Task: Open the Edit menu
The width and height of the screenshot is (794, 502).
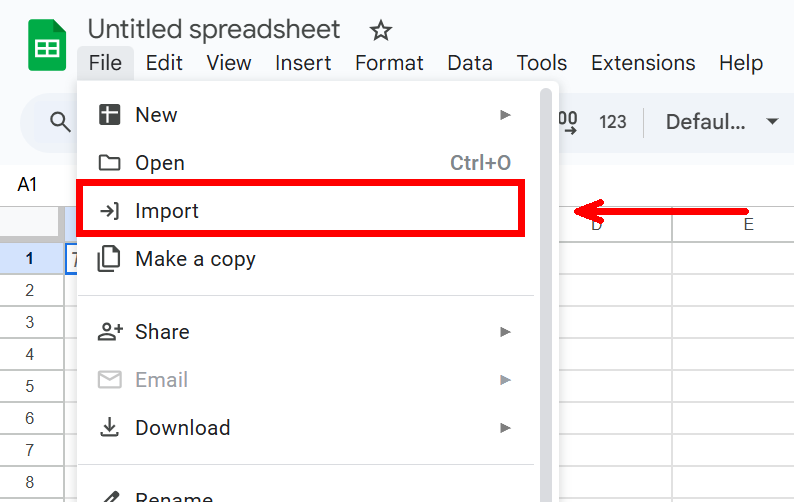Action: click(164, 63)
